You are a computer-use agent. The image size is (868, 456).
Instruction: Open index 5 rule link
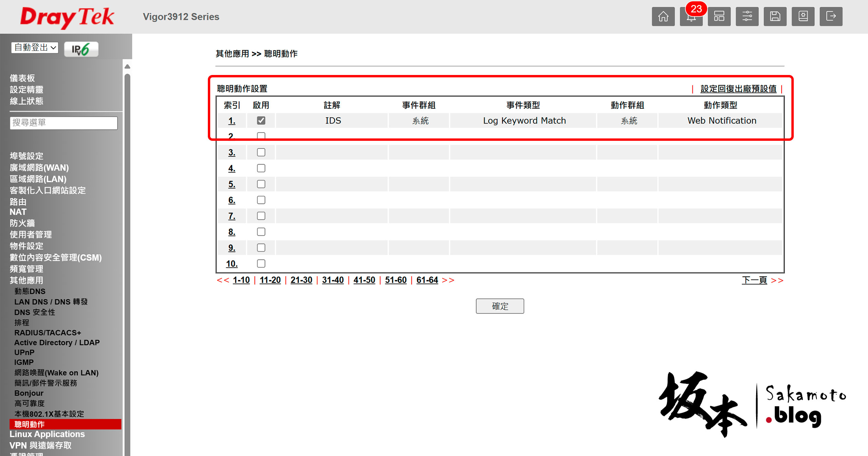232,184
